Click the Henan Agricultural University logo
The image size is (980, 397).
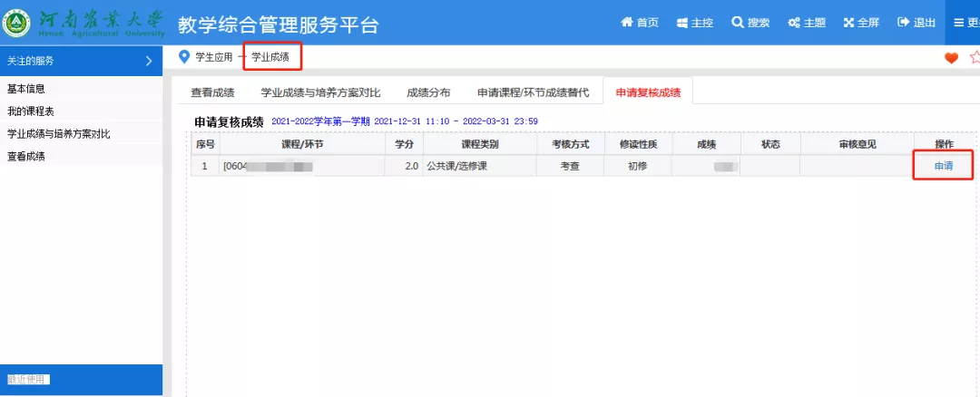pos(83,23)
